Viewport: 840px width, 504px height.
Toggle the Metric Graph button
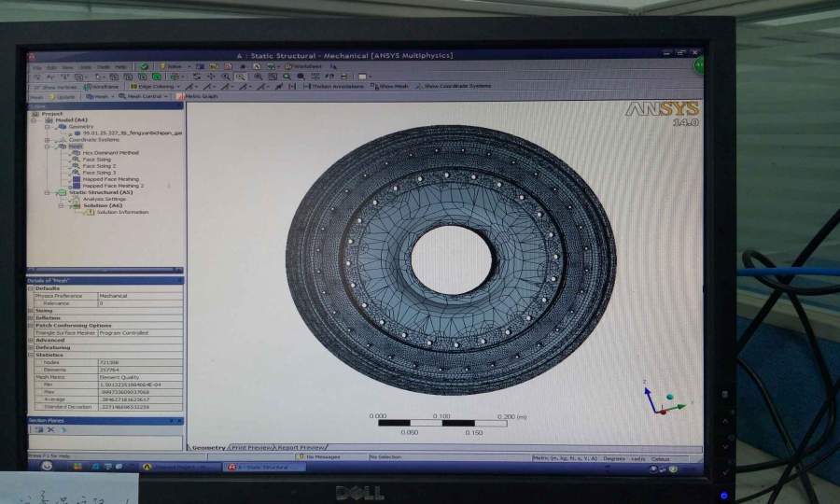click(197, 96)
